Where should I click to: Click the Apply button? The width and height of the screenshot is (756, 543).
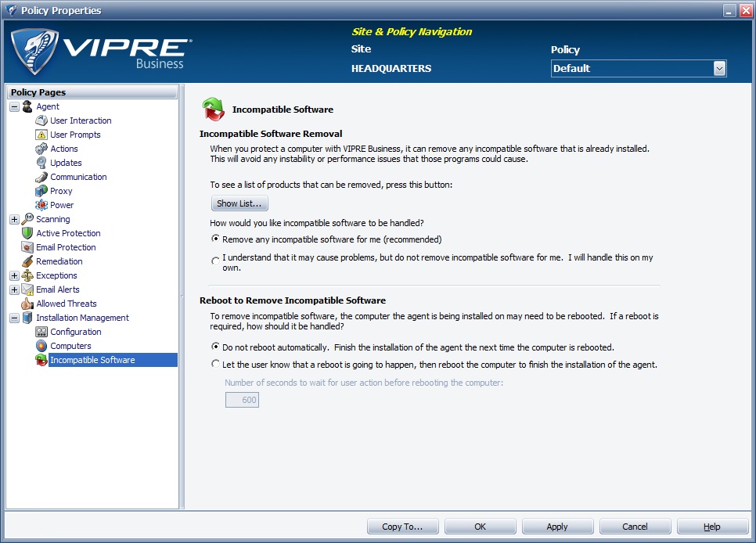(x=557, y=527)
